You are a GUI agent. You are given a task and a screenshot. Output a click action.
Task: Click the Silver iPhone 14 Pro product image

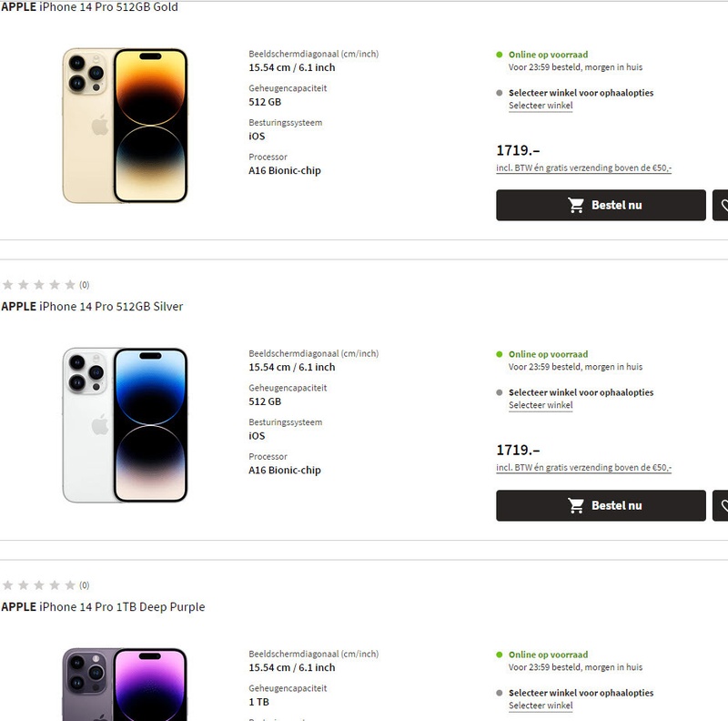point(125,425)
